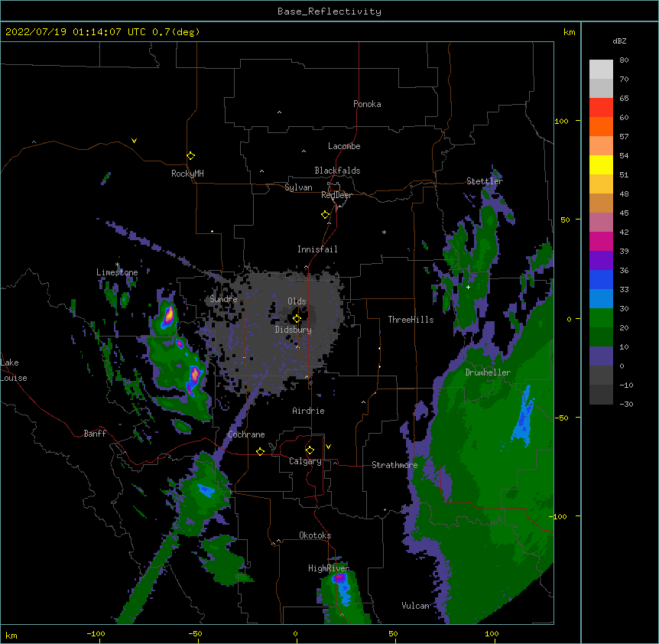This screenshot has height=644, width=659.
Task: Click the Olds label
Action: click(x=297, y=301)
